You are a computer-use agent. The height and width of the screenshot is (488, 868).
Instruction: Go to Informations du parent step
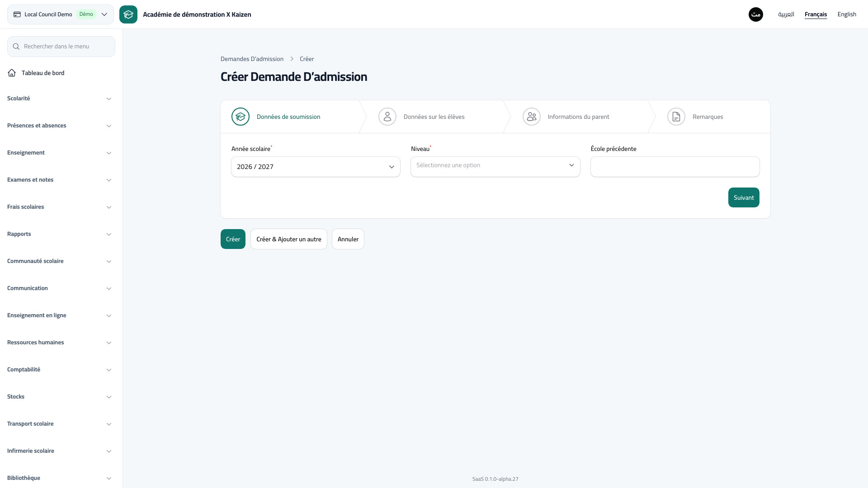coord(578,117)
